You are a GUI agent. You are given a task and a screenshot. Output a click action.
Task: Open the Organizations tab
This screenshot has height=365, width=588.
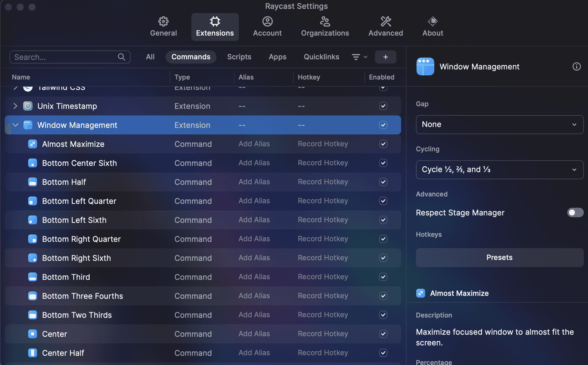coord(325,27)
